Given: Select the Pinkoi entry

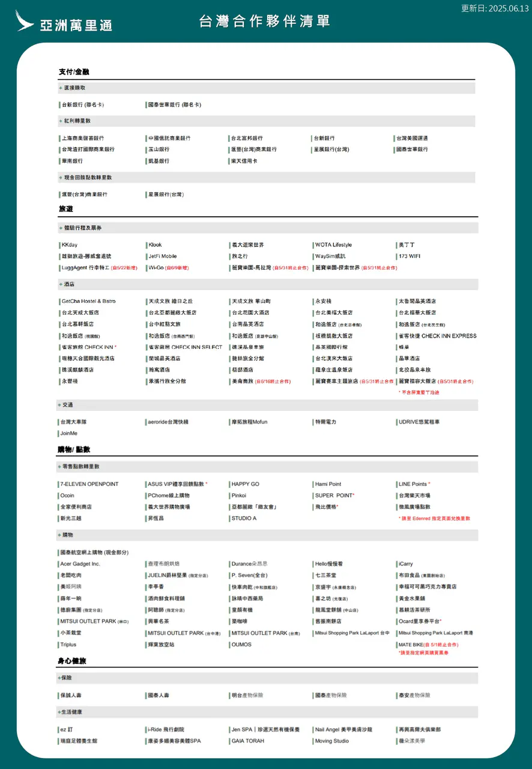Looking at the screenshot, I should click(x=239, y=496).
